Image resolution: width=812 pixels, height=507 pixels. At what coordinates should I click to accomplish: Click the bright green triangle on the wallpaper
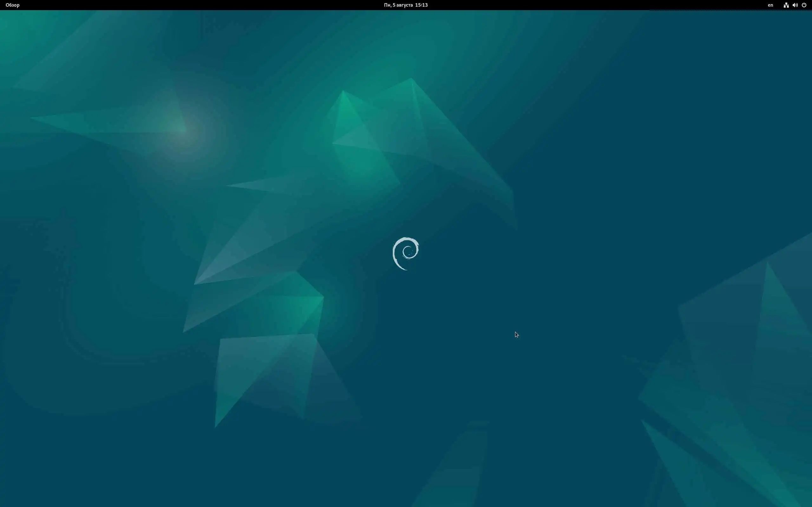coord(346,114)
